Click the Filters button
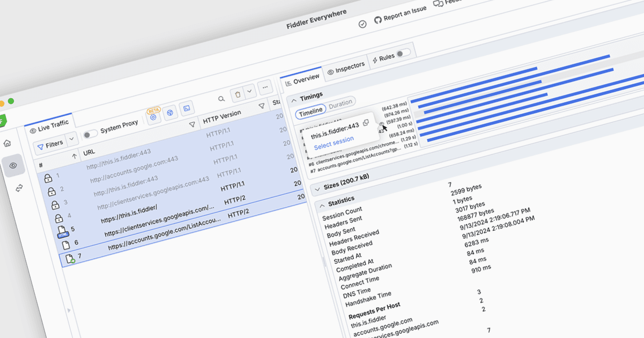 [x=50, y=144]
